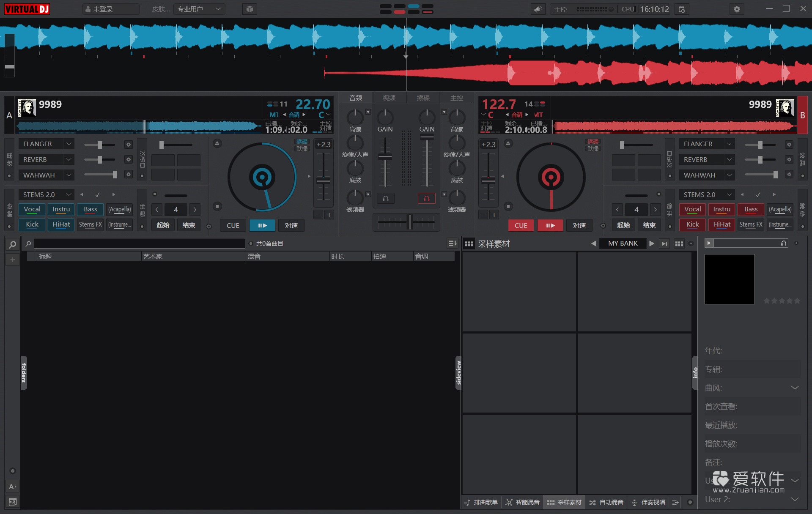Image resolution: width=812 pixels, height=514 pixels.
Task: Go to the next sample bank arrow
Action: tap(652, 243)
